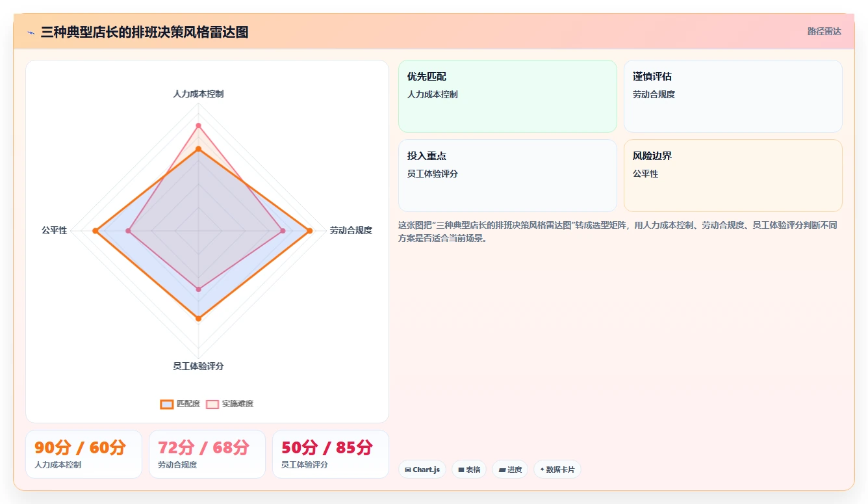868x504 pixels.
Task: Click the 人力成本控制 radar axis label
Action: pos(199,94)
